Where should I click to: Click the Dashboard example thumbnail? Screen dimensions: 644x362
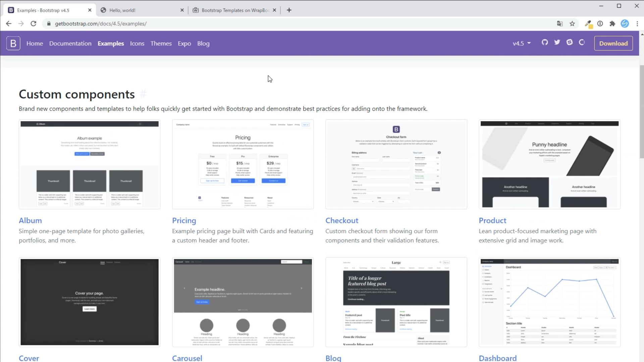549,302
